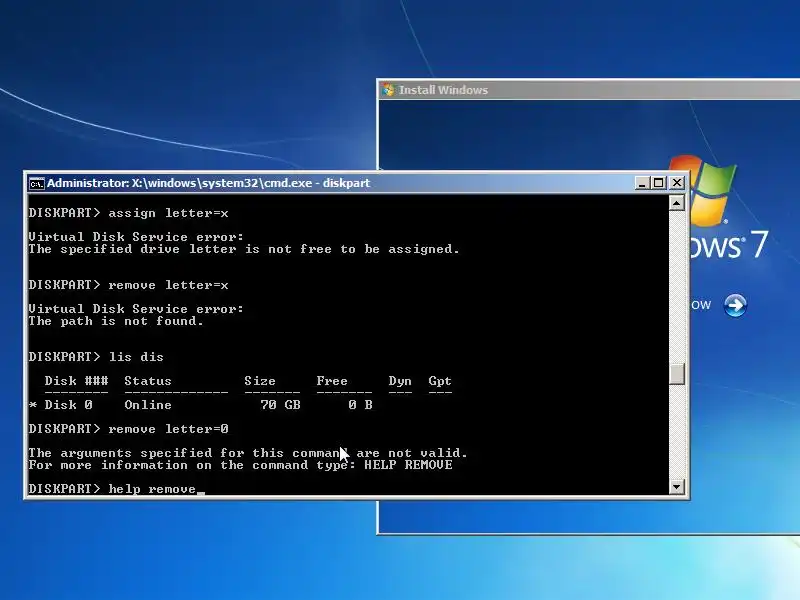
Task: Click the scrollbar thumb in cmd window
Action: coord(677,374)
